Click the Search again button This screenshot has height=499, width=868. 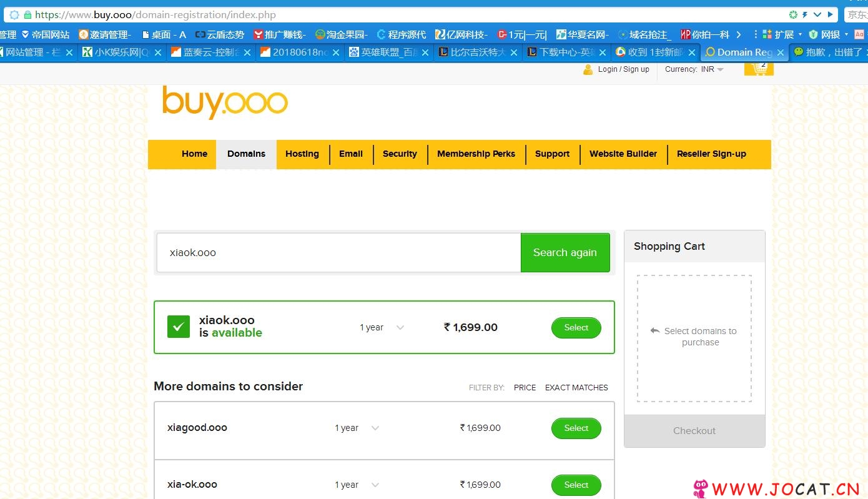click(x=565, y=252)
